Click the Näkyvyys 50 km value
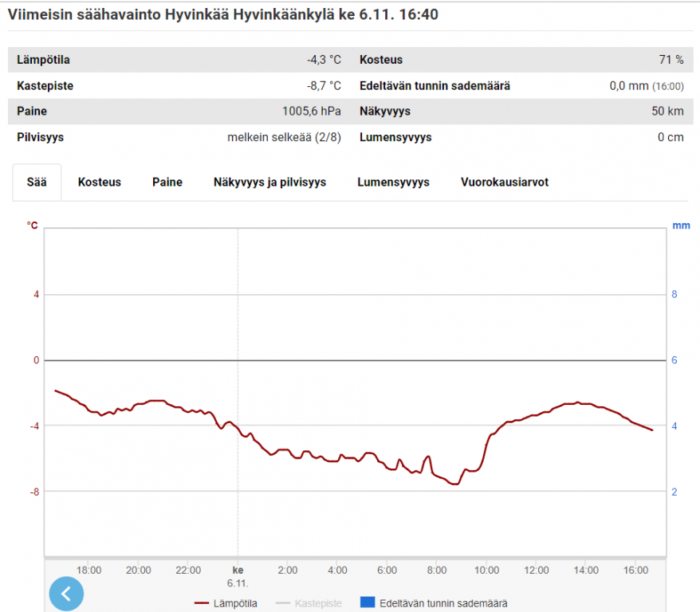This screenshot has width=700, height=612. coord(667,111)
